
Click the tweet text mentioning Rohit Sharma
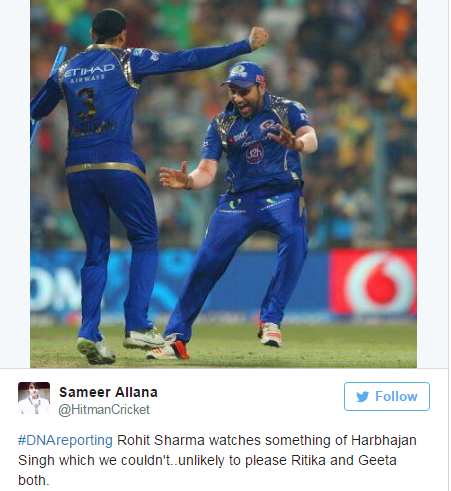tap(217, 460)
